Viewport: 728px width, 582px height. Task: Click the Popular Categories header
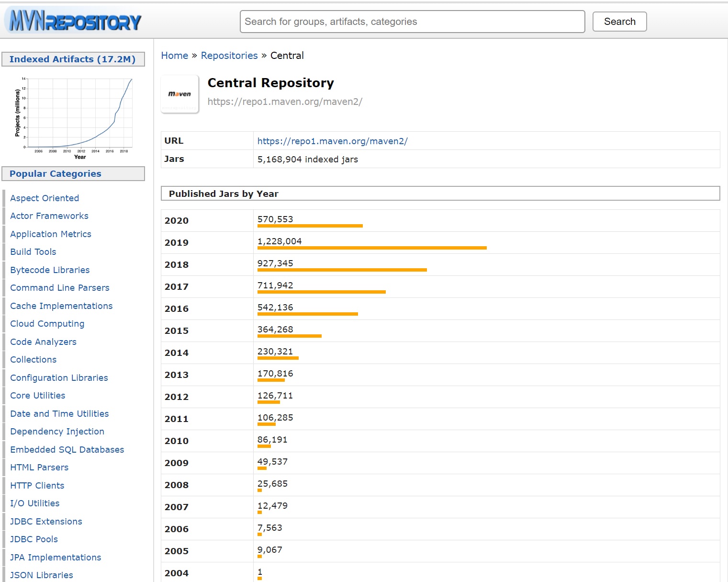tap(56, 174)
